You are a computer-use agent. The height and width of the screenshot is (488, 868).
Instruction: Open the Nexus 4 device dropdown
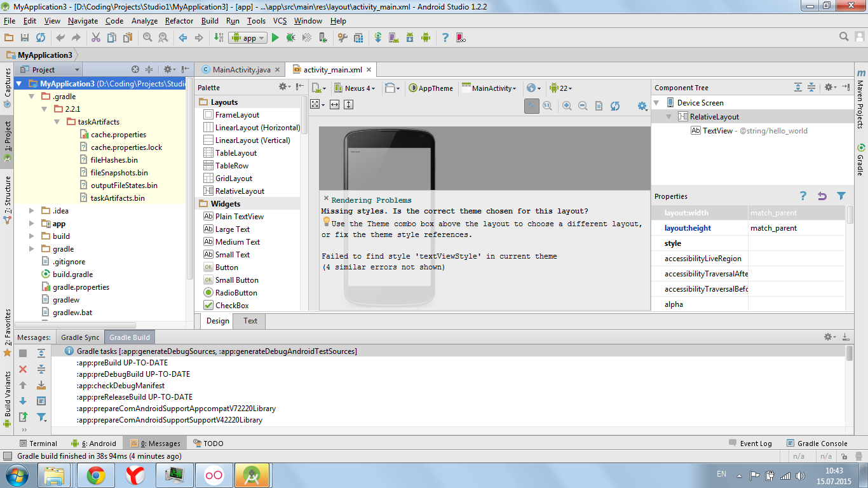[x=355, y=88]
